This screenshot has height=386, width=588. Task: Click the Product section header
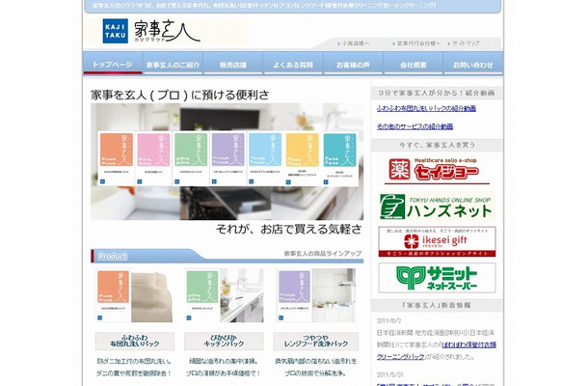[x=227, y=256]
